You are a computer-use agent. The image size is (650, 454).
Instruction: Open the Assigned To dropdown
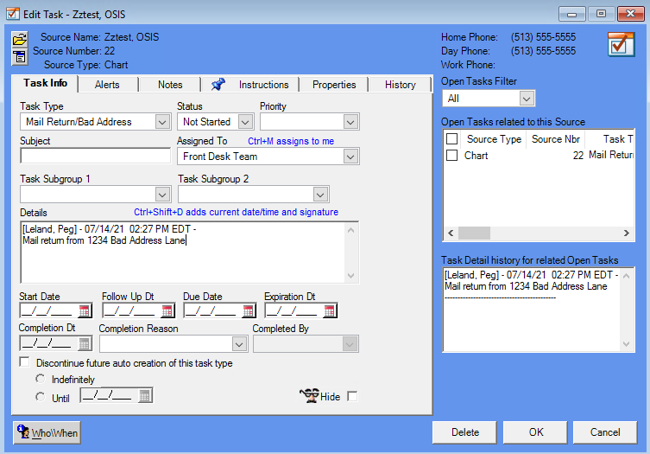click(350, 157)
